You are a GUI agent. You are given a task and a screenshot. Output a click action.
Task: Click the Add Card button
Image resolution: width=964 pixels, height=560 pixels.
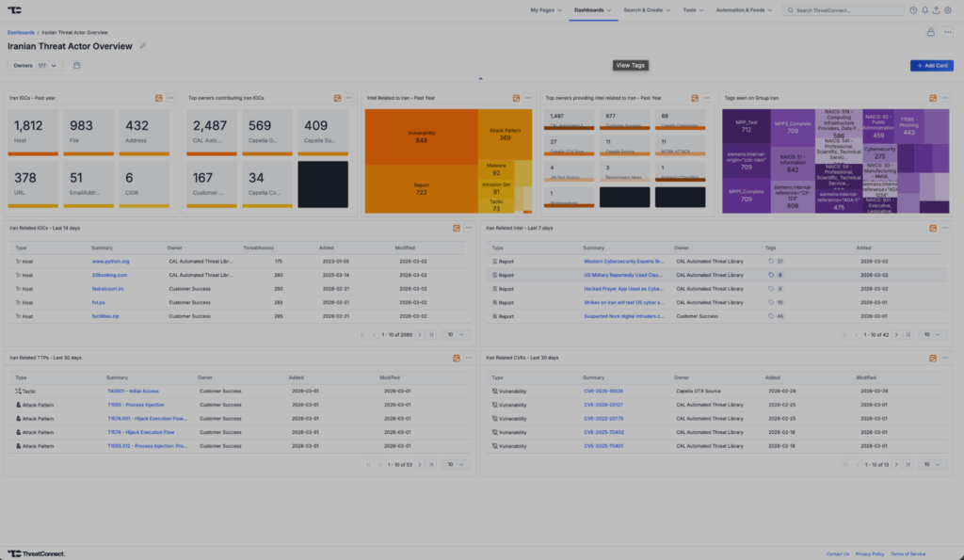point(931,66)
